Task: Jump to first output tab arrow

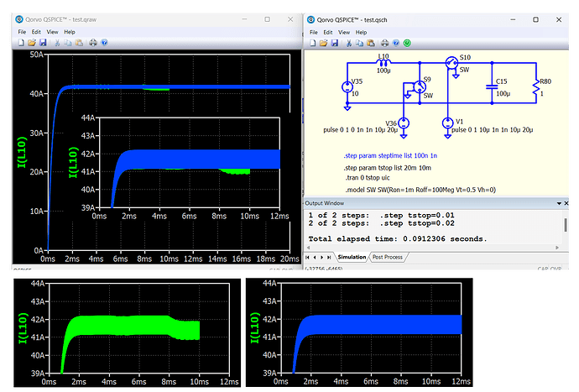Action: click(307, 257)
